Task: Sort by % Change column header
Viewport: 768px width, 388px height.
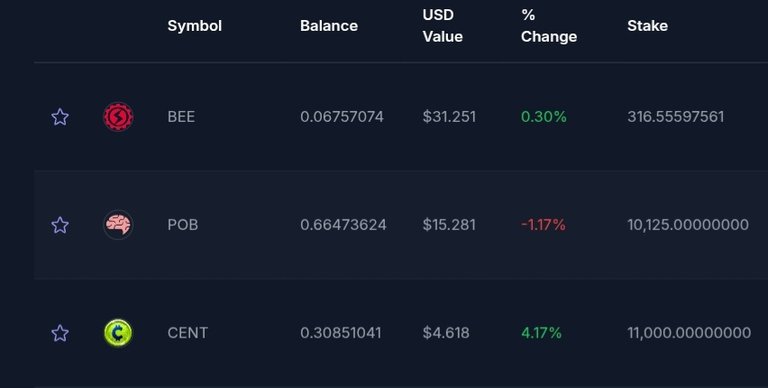Action: (x=549, y=25)
